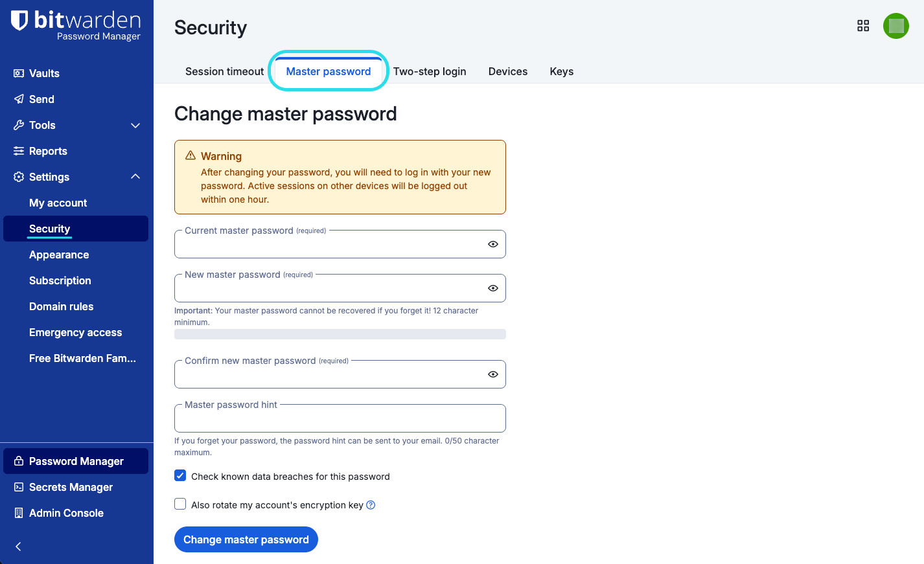924x564 pixels.
Task: Click the password strength indicator bar
Action: point(340,334)
